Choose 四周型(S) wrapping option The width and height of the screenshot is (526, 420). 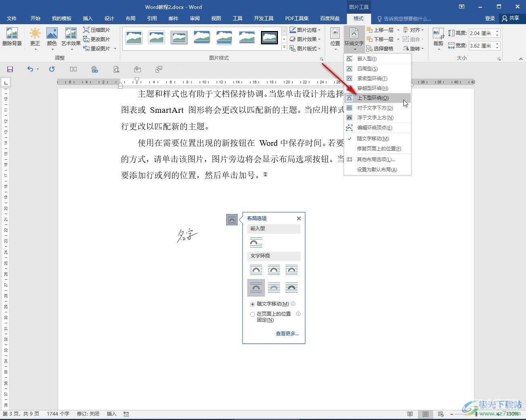pos(378,69)
